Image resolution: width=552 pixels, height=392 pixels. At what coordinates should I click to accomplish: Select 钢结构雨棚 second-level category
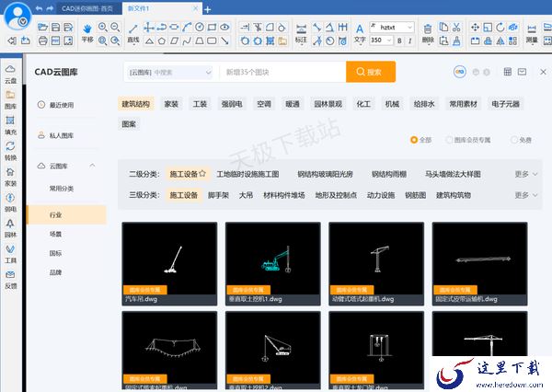click(389, 174)
